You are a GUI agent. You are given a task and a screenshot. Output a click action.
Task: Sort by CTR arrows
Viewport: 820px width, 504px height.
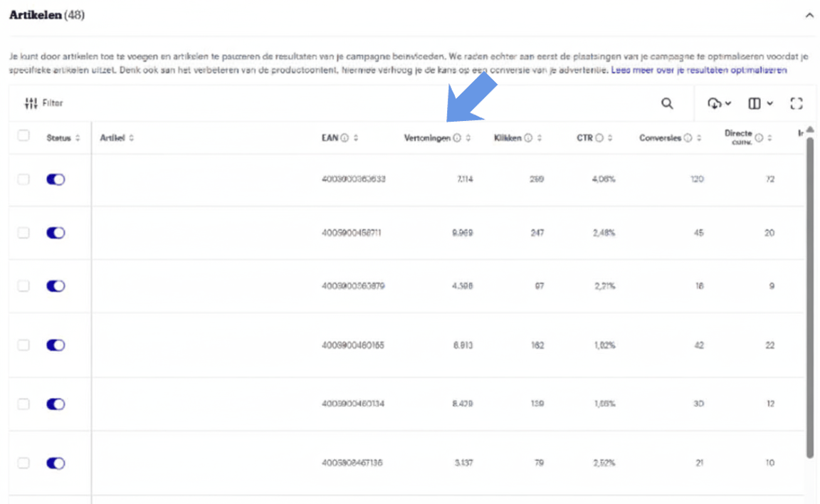tap(610, 138)
